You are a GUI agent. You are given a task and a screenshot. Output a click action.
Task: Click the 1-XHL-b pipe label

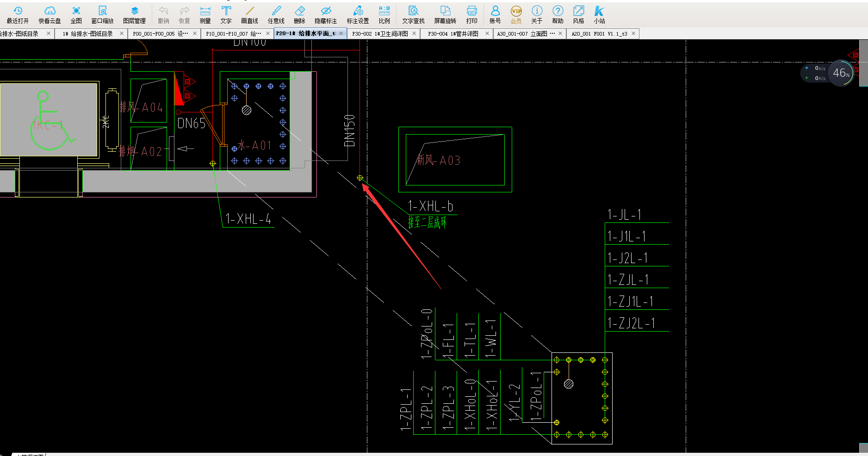tap(430, 206)
